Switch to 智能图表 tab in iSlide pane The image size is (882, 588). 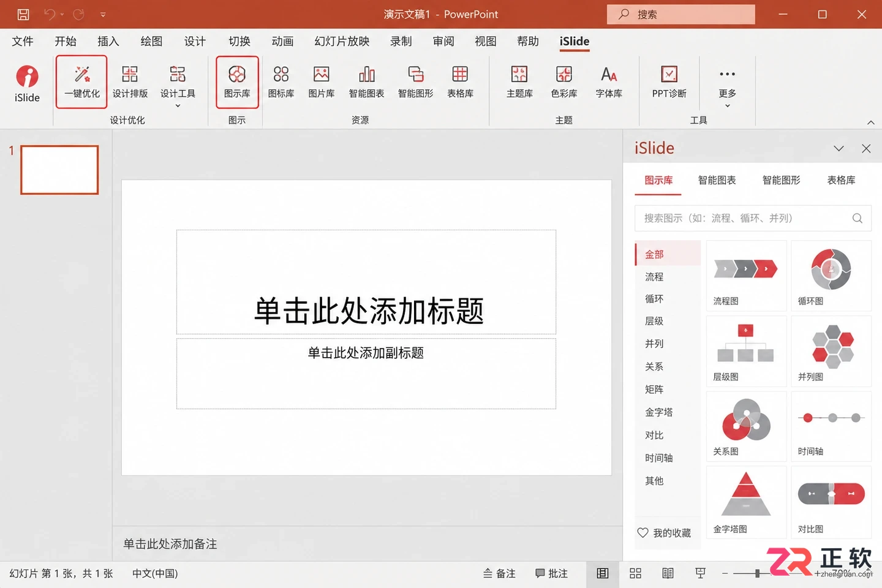717,180
